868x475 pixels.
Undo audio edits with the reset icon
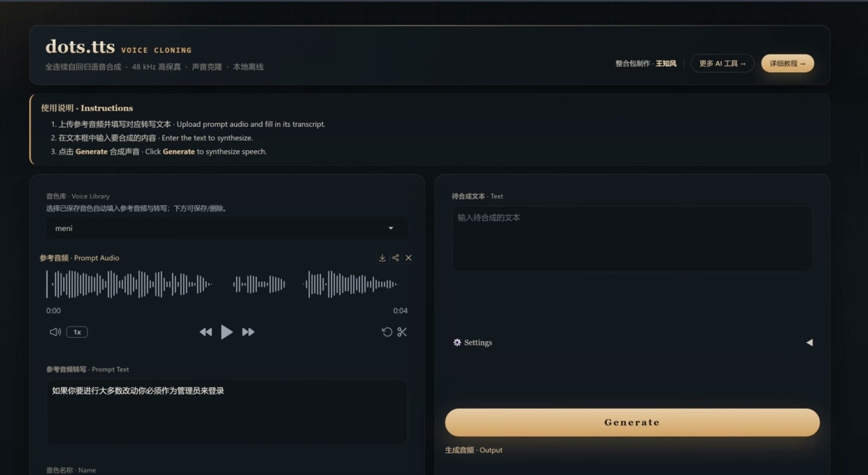click(387, 332)
